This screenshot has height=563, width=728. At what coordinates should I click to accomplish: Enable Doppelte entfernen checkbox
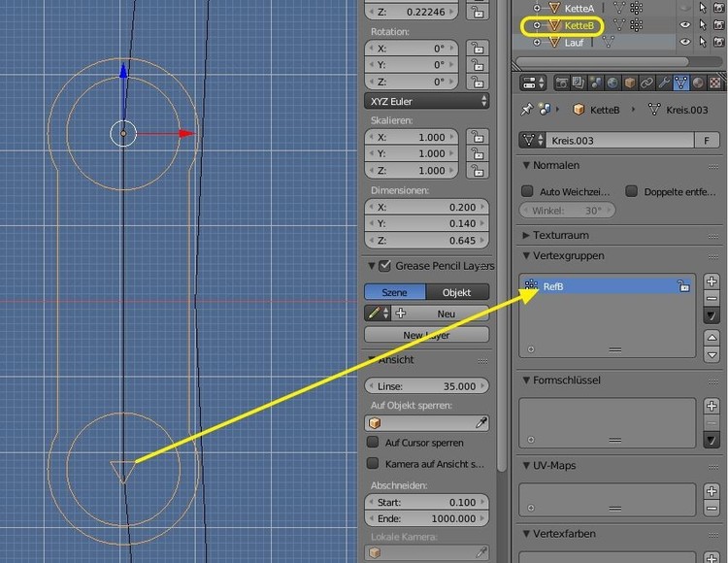pos(631,191)
